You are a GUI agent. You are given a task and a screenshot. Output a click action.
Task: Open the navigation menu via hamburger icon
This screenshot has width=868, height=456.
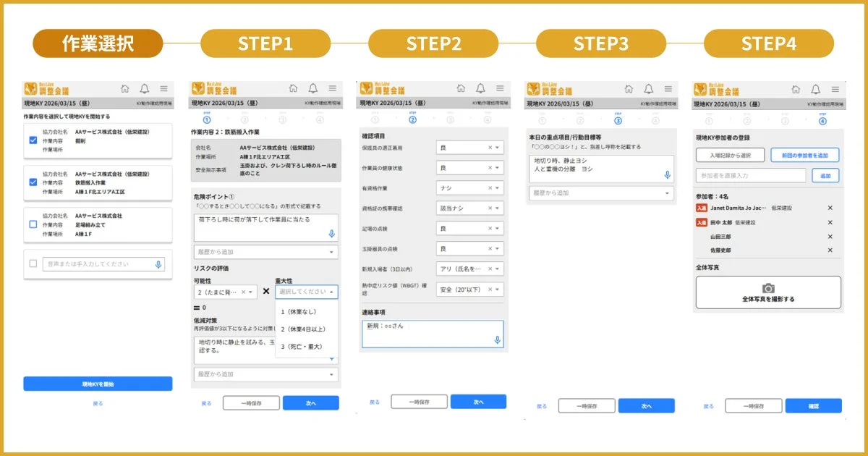click(163, 89)
